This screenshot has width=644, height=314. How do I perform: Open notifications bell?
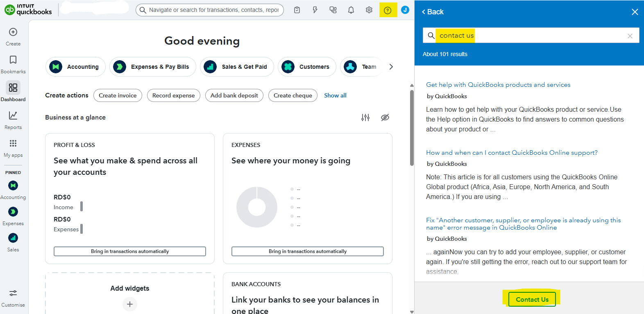click(351, 10)
